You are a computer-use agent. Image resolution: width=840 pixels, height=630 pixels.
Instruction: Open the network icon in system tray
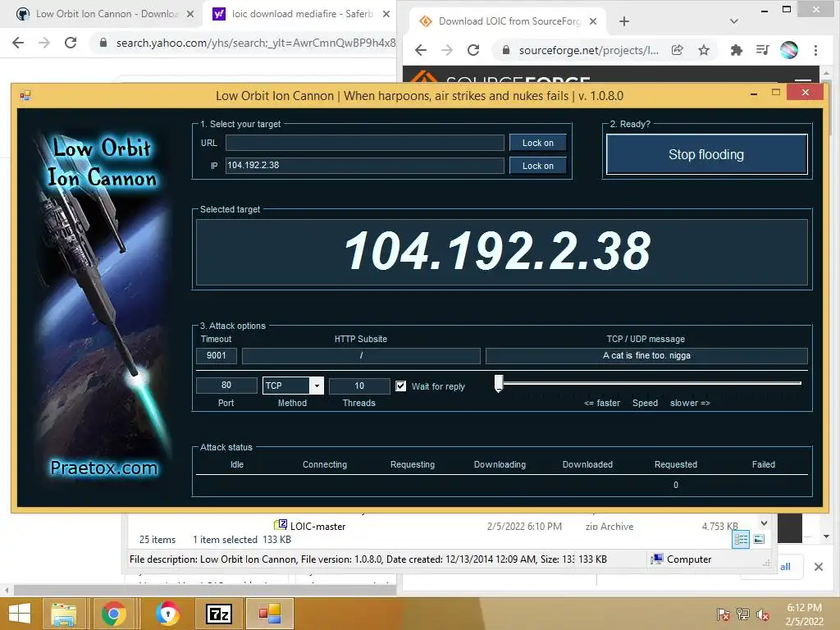point(743,614)
